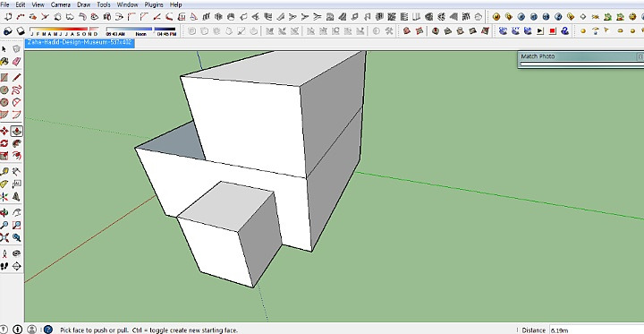Click the Match Photo panel title bar
Screen dimensions: 644x334
click(579, 56)
